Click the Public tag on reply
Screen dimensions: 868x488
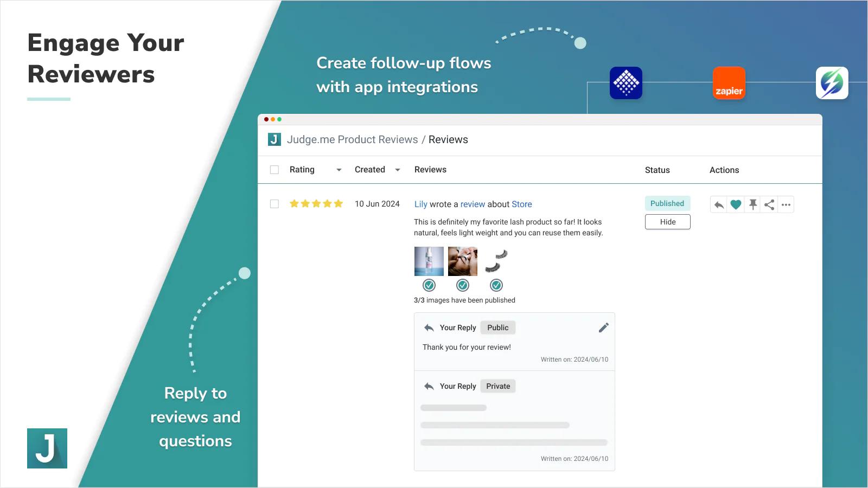pos(497,328)
